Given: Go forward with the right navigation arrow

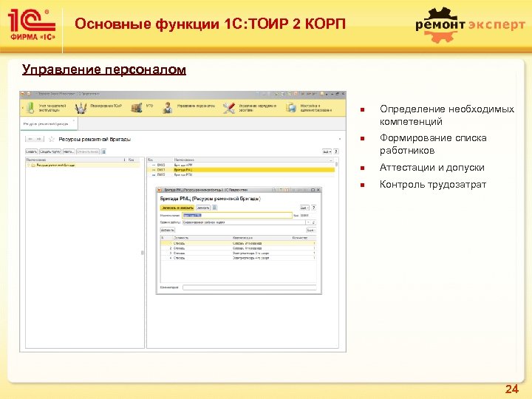Looking at the screenshot, I should click(x=39, y=139).
